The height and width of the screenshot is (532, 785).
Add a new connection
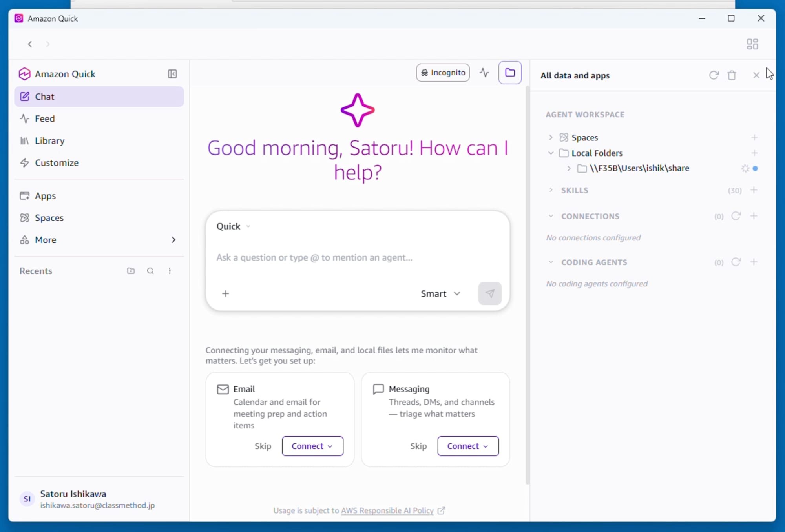coord(754,216)
